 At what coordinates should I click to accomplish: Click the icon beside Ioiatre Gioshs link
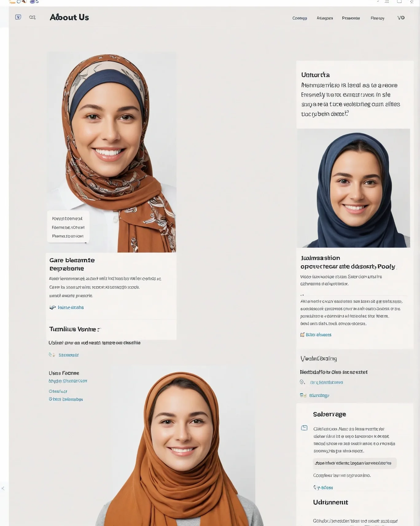pyautogui.click(x=52, y=307)
